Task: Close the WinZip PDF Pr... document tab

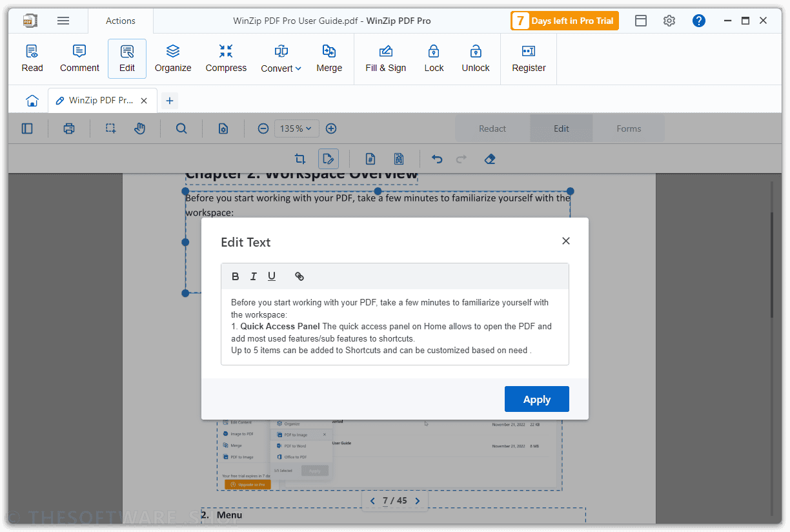Action: click(144, 101)
